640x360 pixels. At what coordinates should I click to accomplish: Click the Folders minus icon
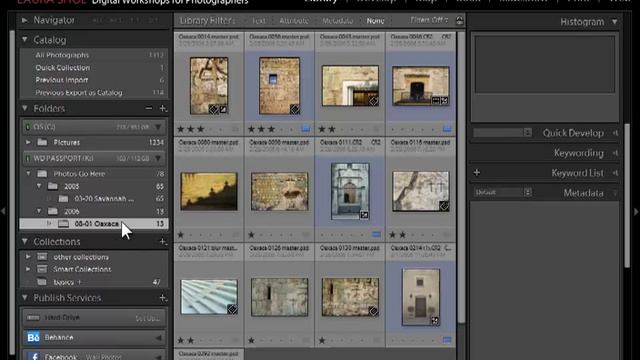tap(149, 109)
